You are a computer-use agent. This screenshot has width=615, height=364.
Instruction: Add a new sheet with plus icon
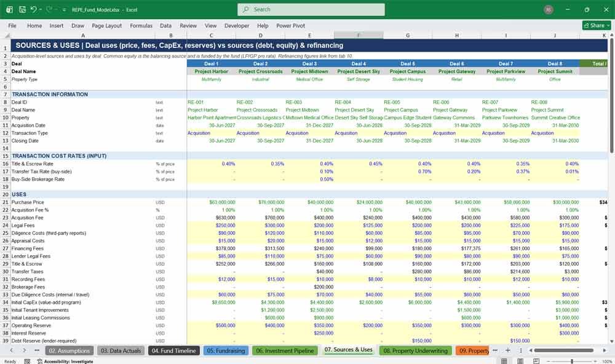508,350
